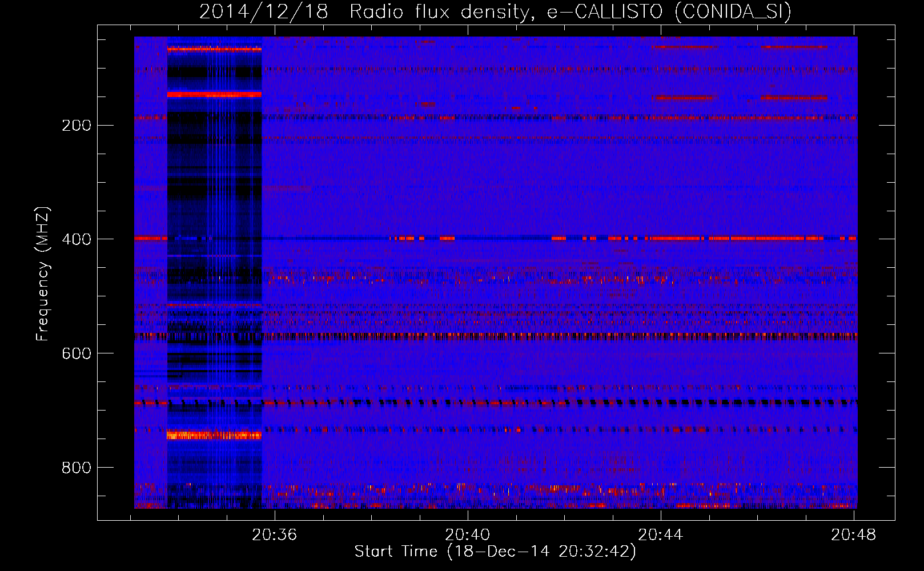The height and width of the screenshot is (571, 924).
Task: Click the plot title 'Radio flux density, e-CALLISTO (CONIDA_SI)'
Action: pos(571,11)
